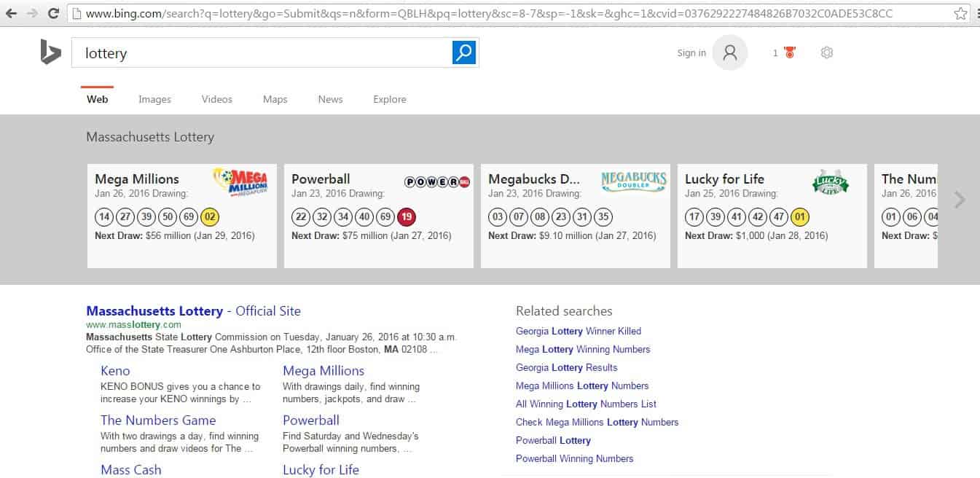Image resolution: width=980 pixels, height=478 pixels.
Task: Click Next Draw $9.10 million text
Action: (572, 235)
